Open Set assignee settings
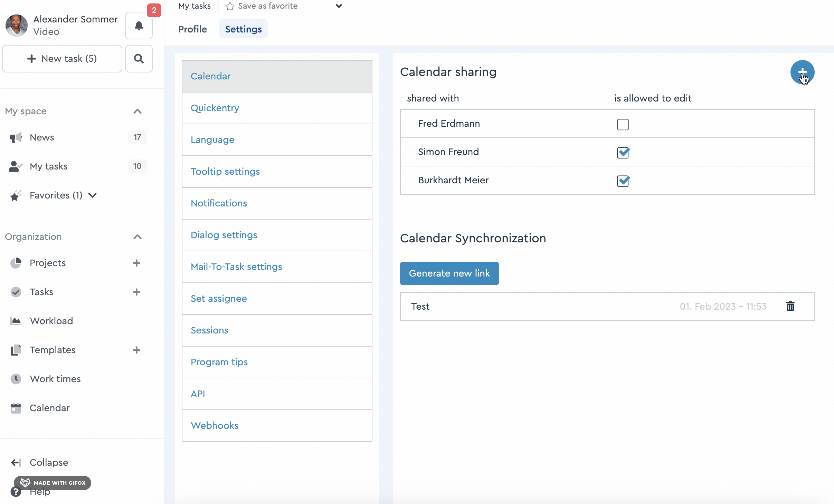The width and height of the screenshot is (834, 504). (x=277, y=299)
